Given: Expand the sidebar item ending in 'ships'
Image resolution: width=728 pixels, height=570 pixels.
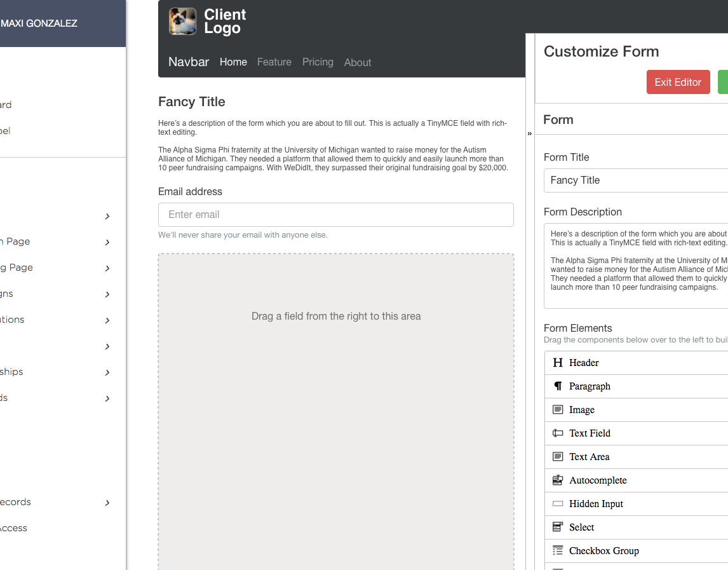Looking at the screenshot, I should click(107, 372).
